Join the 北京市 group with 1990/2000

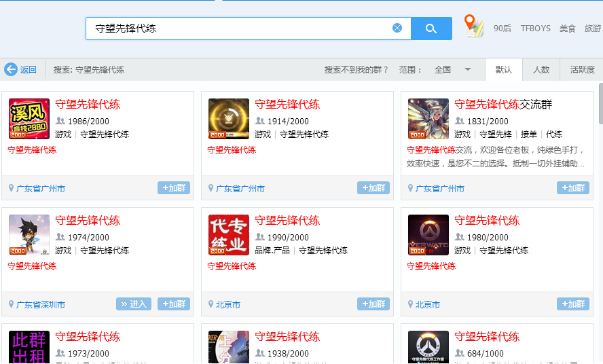(x=373, y=304)
